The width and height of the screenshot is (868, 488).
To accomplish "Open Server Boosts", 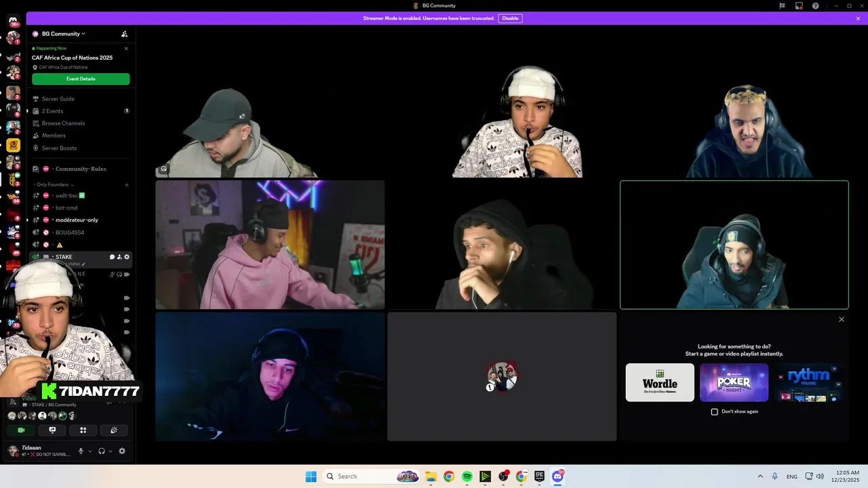I will [x=81, y=148].
